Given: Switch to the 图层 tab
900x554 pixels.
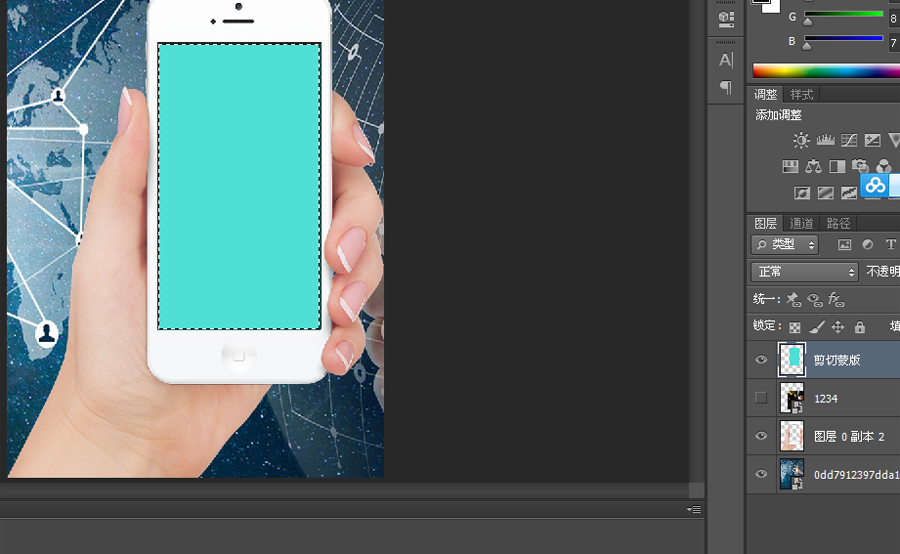Looking at the screenshot, I should pyautogui.click(x=765, y=223).
